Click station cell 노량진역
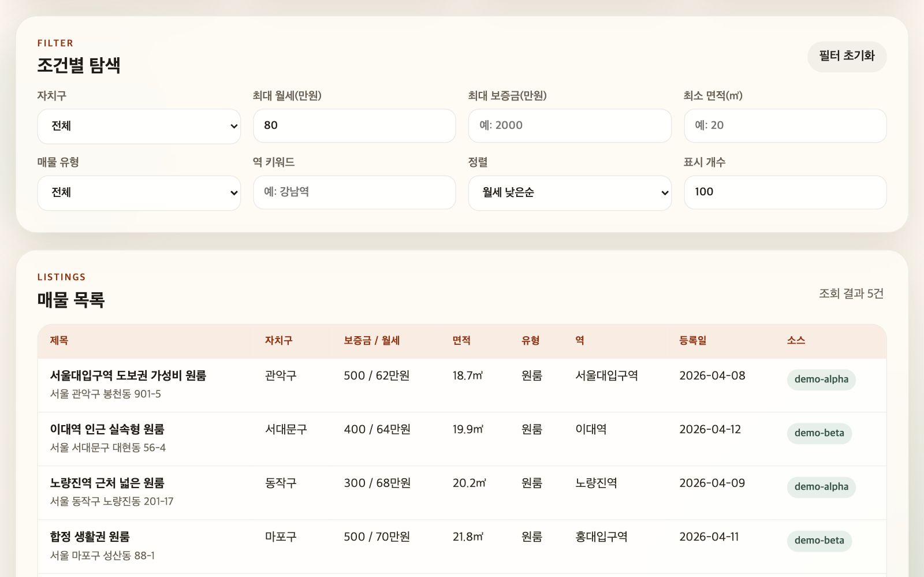 [596, 483]
